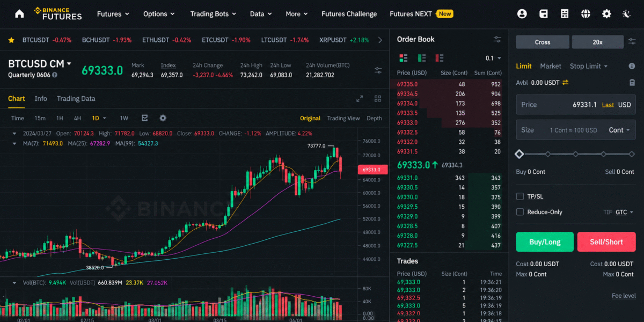Screen dimensions: 644x322
Task: Open the technical indicators icon in the chart toolbar
Action: (x=144, y=118)
